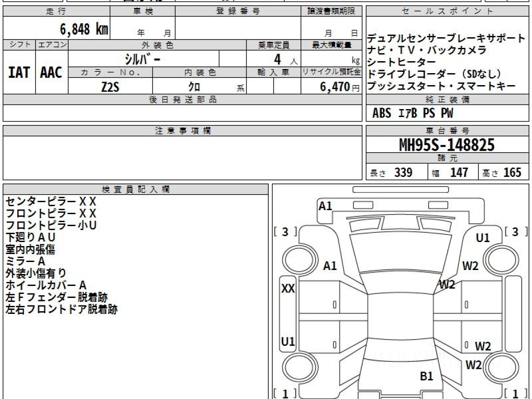532x399 pixels.
Task: Click the Z2S color number value
Action: coord(110,87)
